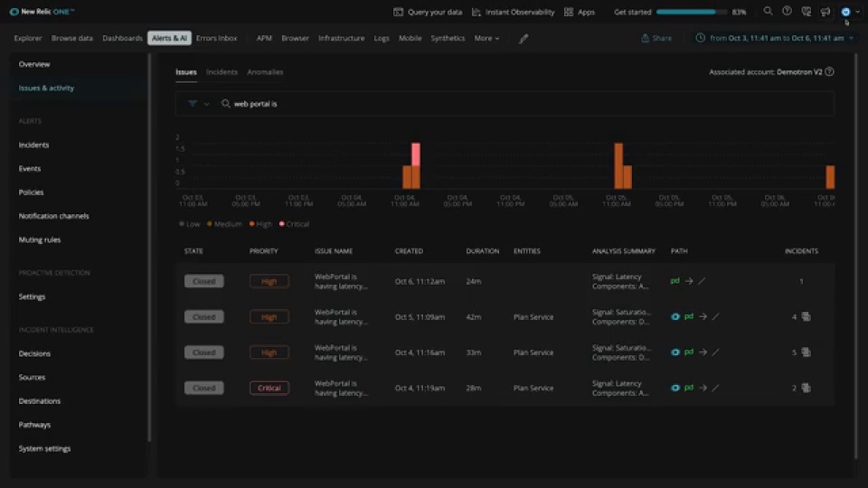
Task: Open the announcements megaphone icon
Action: click(x=826, y=11)
